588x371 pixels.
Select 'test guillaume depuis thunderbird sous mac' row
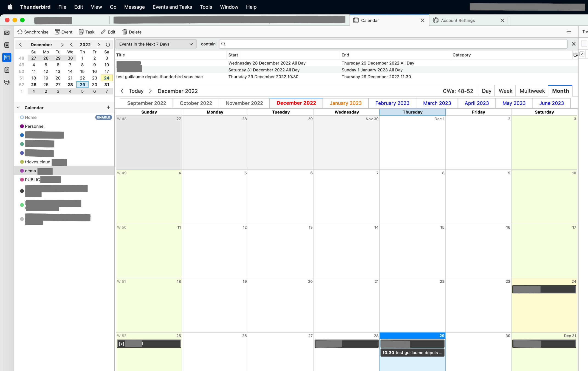pyautogui.click(x=346, y=77)
